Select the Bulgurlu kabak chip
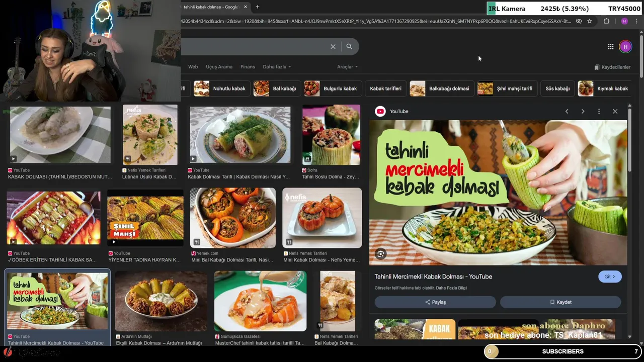 click(x=333, y=88)
